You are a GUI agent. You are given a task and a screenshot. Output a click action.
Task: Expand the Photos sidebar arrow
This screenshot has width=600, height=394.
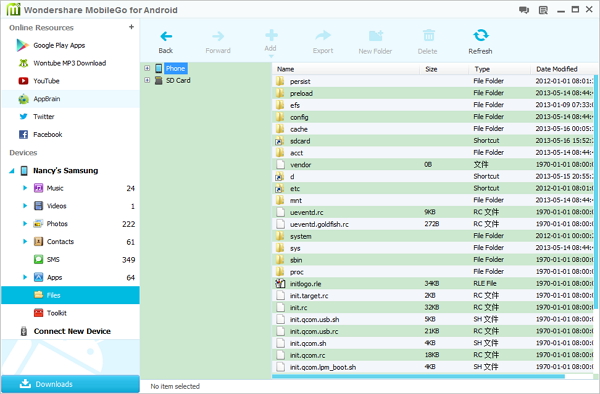[25, 224]
